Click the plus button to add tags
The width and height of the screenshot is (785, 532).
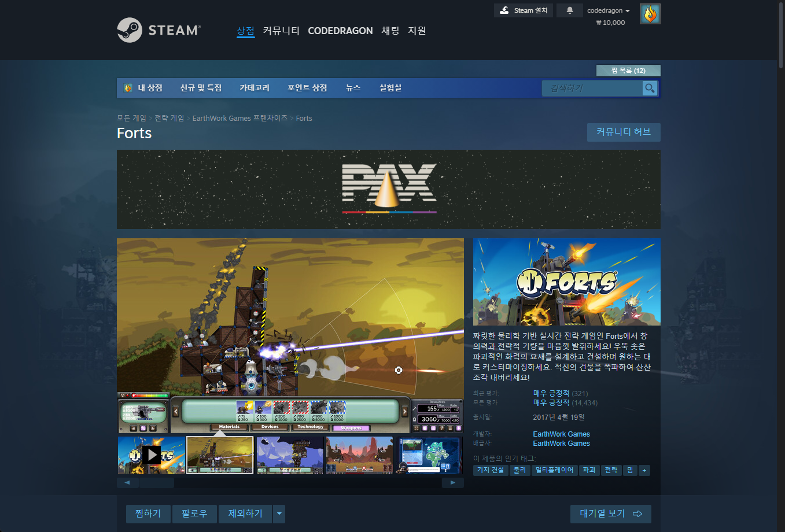(x=644, y=470)
